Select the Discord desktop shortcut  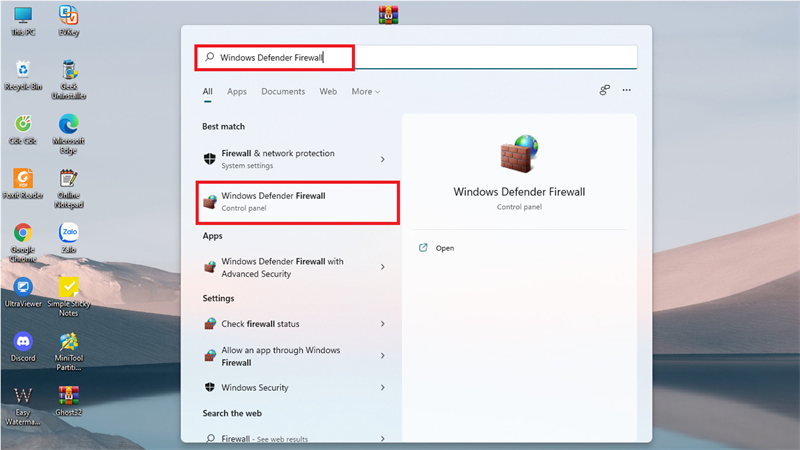tap(23, 346)
